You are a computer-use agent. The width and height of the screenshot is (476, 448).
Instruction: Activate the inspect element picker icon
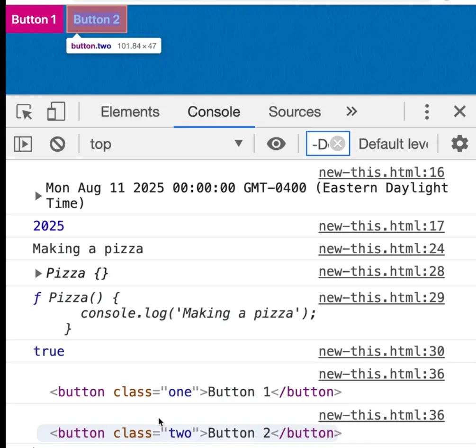click(x=25, y=112)
